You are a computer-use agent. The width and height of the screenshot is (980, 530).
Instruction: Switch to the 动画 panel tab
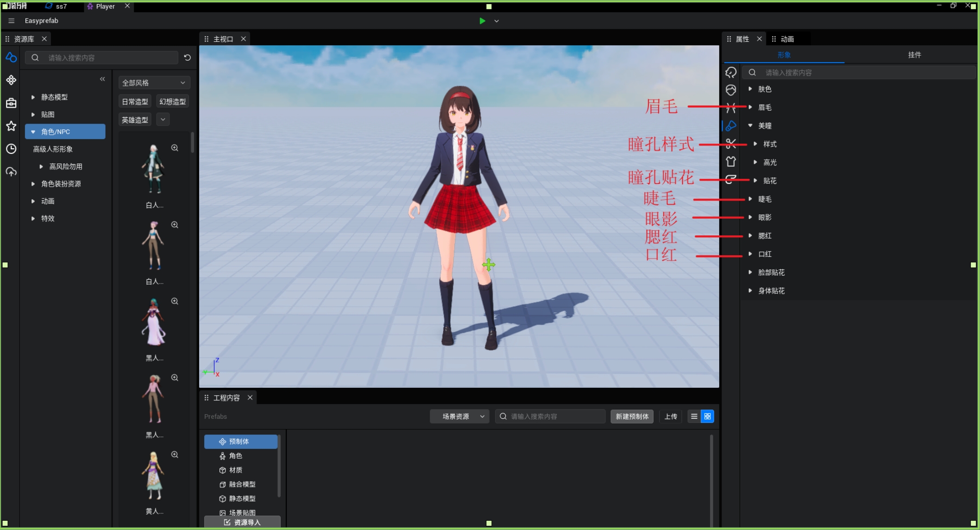tap(786, 39)
